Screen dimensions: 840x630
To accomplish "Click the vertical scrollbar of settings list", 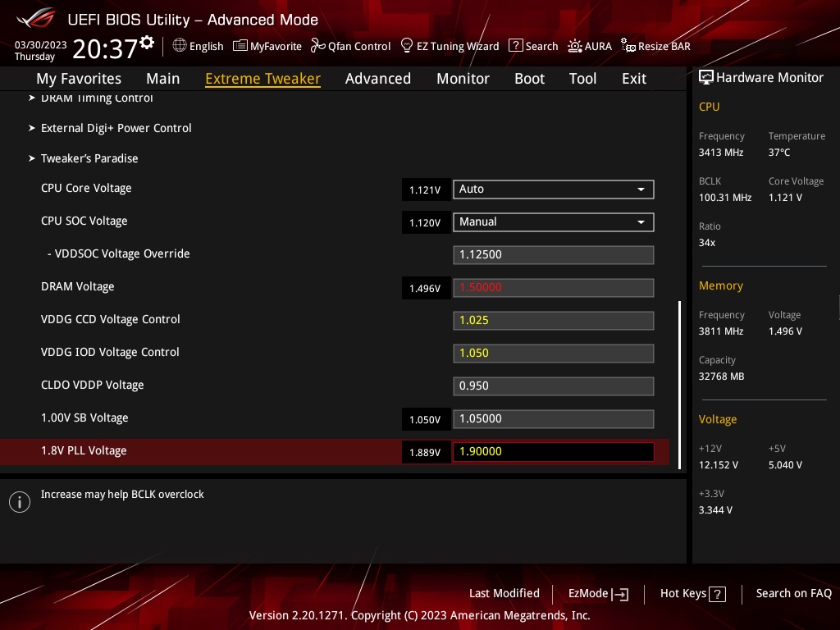I will tap(680, 385).
